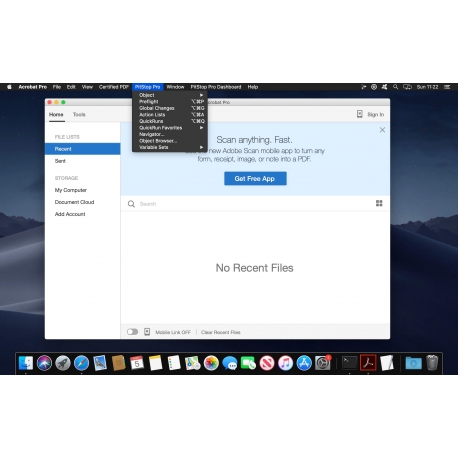
Task: Click the menu bar clock
Action: coord(427,87)
